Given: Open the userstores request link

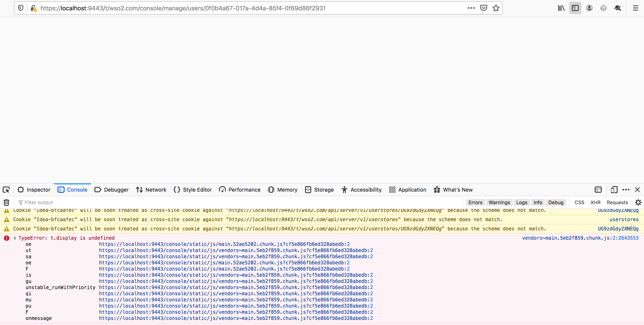Looking at the screenshot, I should click(624, 220).
